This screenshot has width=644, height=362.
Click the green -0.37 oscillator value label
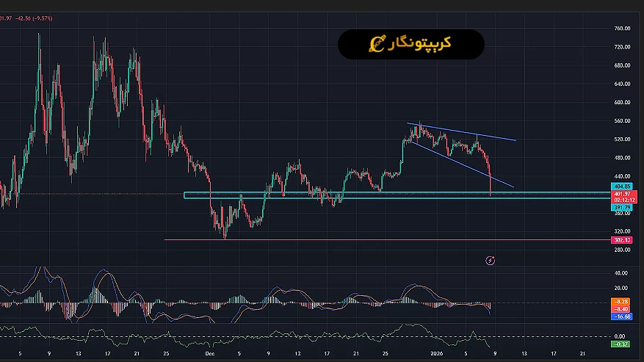(x=621, y=344)
